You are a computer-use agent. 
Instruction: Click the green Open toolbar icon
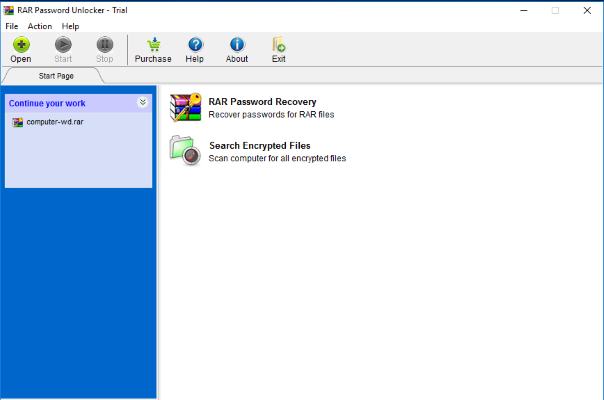21,45
